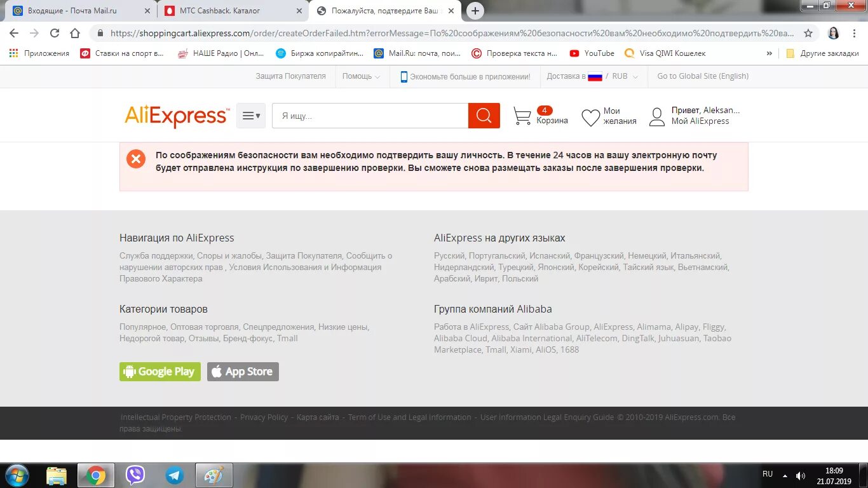The image size is (868, 488).
Task: Click Служба поддержки footer link
Action: coord(156,256)
